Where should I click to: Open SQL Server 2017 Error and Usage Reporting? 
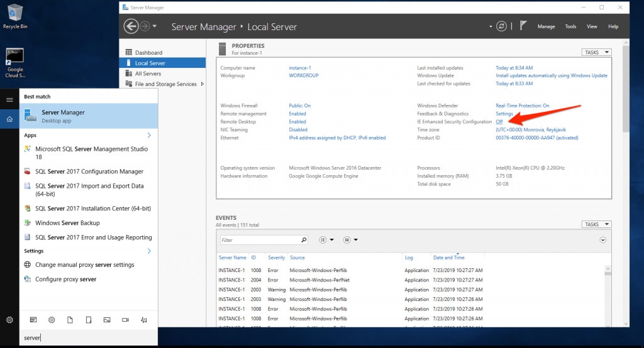point(89,237)
